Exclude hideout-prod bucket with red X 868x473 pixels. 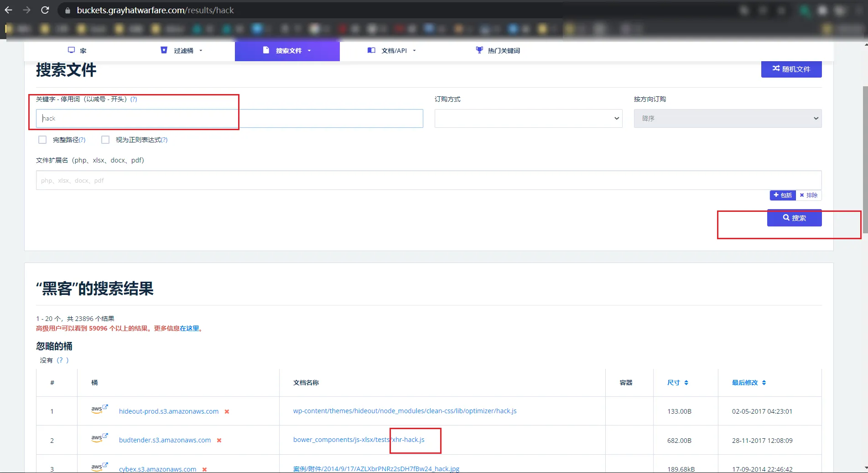227,412
